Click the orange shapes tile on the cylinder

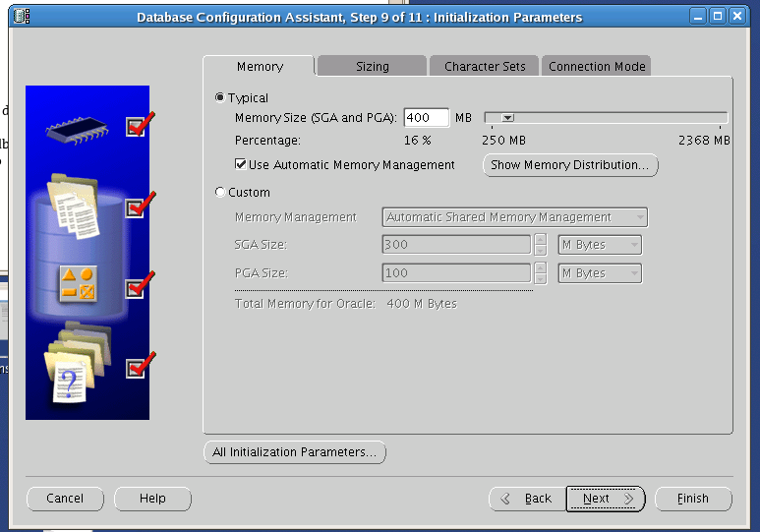click(78, 284)
